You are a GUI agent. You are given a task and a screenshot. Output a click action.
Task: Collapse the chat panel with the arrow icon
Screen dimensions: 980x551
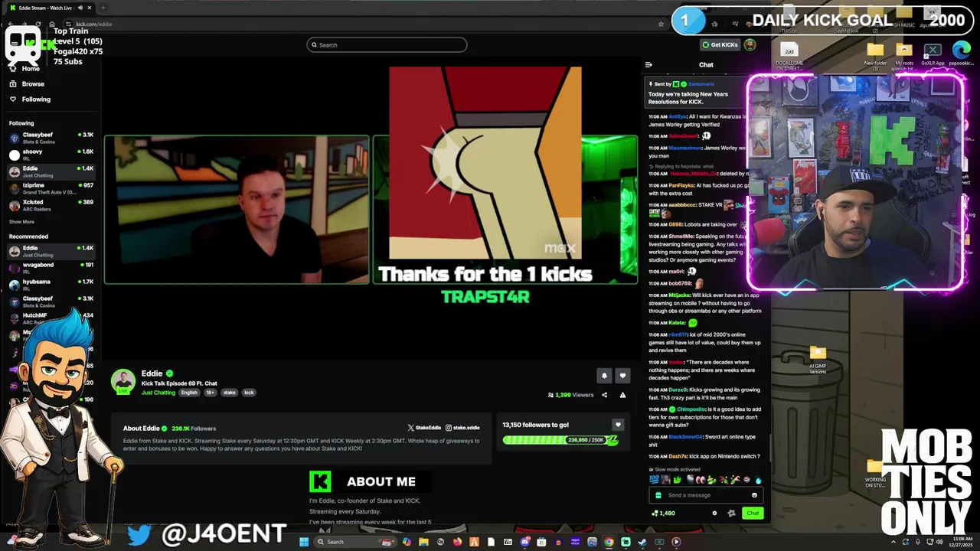(648, 65)
